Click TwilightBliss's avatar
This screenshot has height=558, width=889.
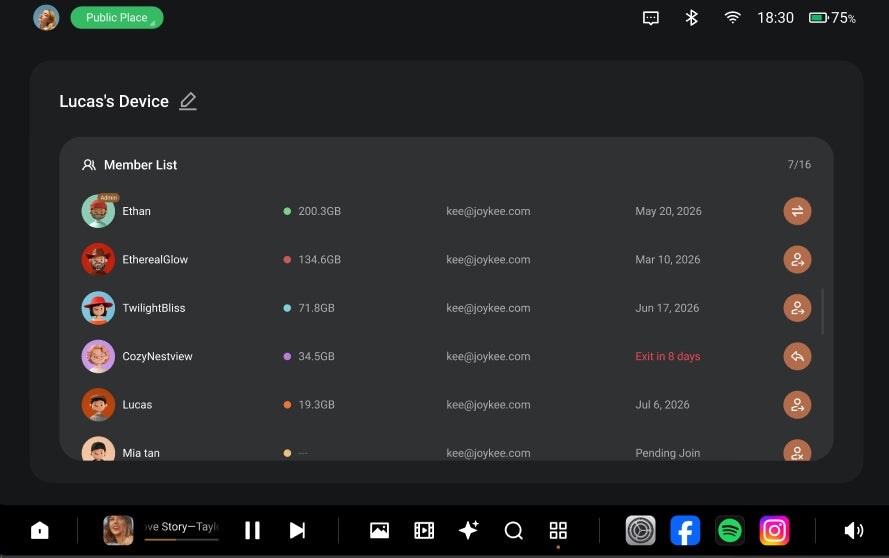coord(98,308)
